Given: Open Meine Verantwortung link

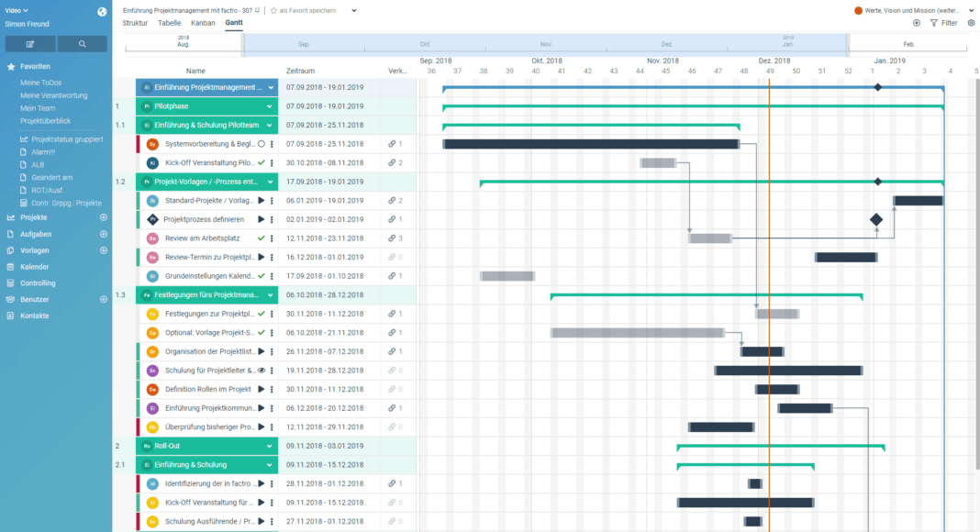Looking at the screenshot, I should click(x=54, y=95).
